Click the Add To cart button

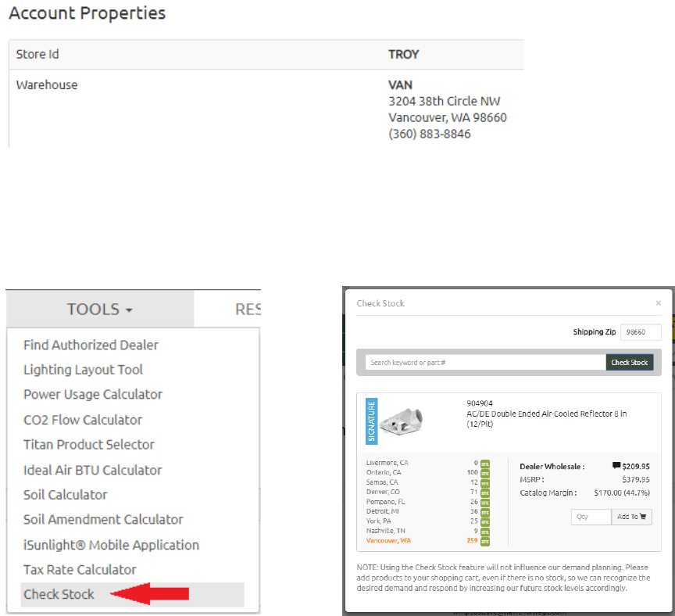tap(631, 517)
